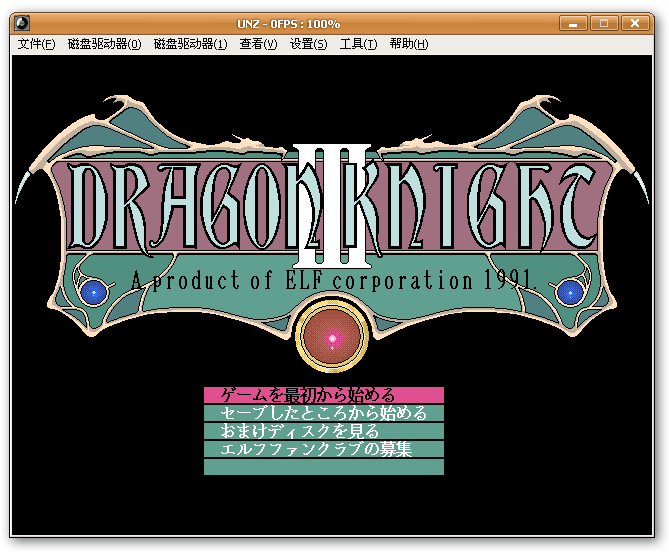
Task: Open the 磁盘驱动器(0) menu
Action: (104, 44)
